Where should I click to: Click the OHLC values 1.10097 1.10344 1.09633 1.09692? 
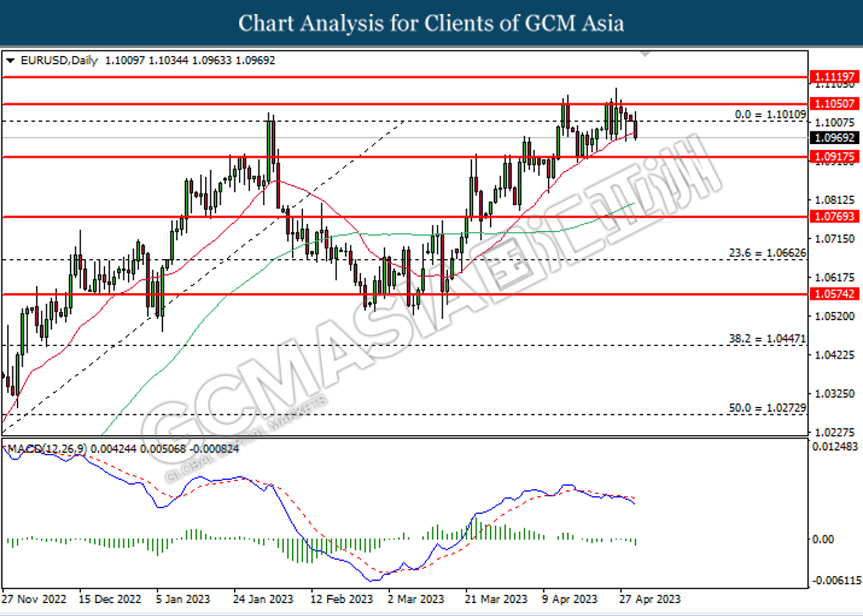190,60
